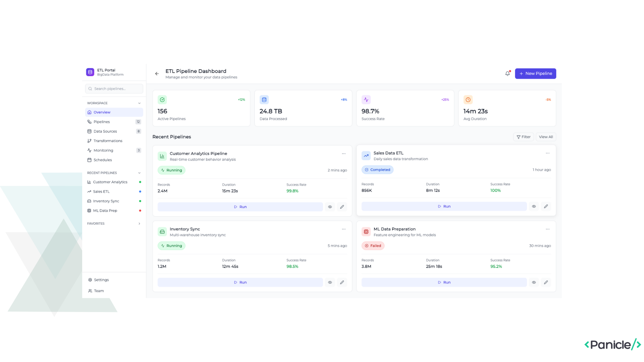Expand the FAVORITES section
The image size is (644, 362).
pyautogui.click(x=139, y=224)
